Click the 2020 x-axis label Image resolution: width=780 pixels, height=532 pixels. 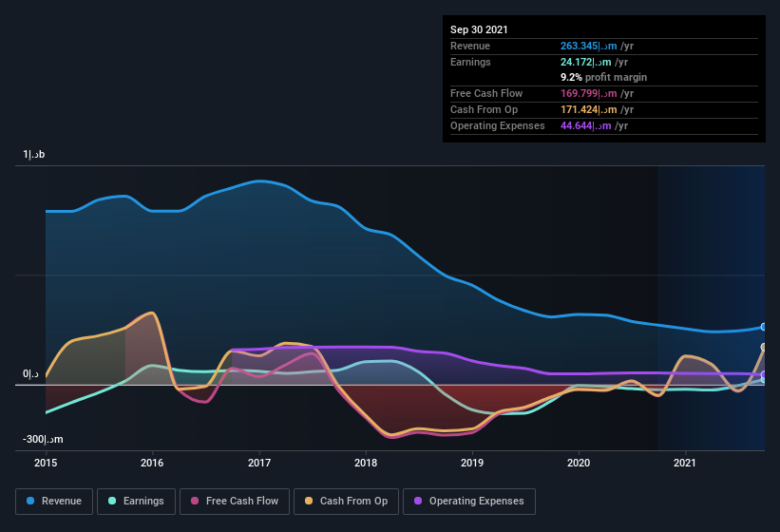point(579,463)
